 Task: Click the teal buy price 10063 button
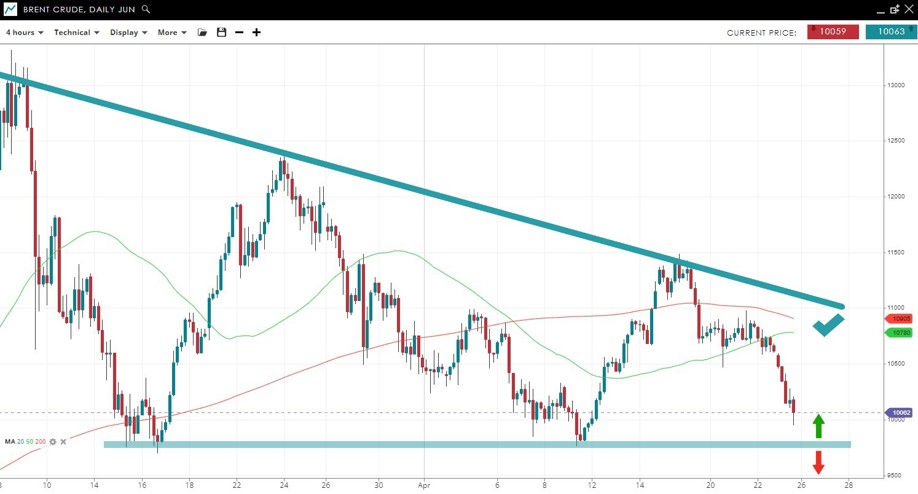pos(891,32)
